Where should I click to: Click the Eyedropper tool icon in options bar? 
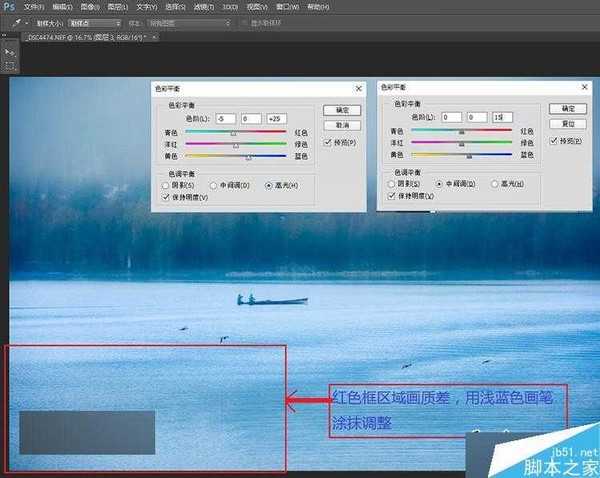16,23
